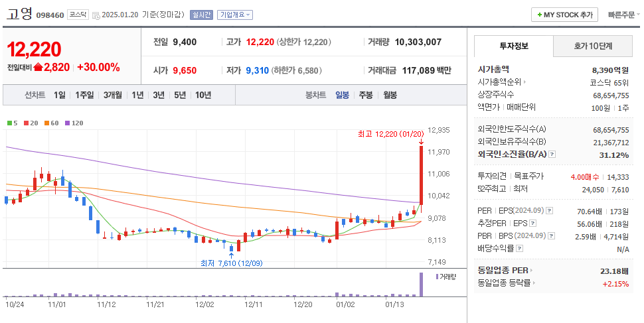Click the 시가 value 9,650
This screenshot has height=323, width=644.
click(185, 70)
